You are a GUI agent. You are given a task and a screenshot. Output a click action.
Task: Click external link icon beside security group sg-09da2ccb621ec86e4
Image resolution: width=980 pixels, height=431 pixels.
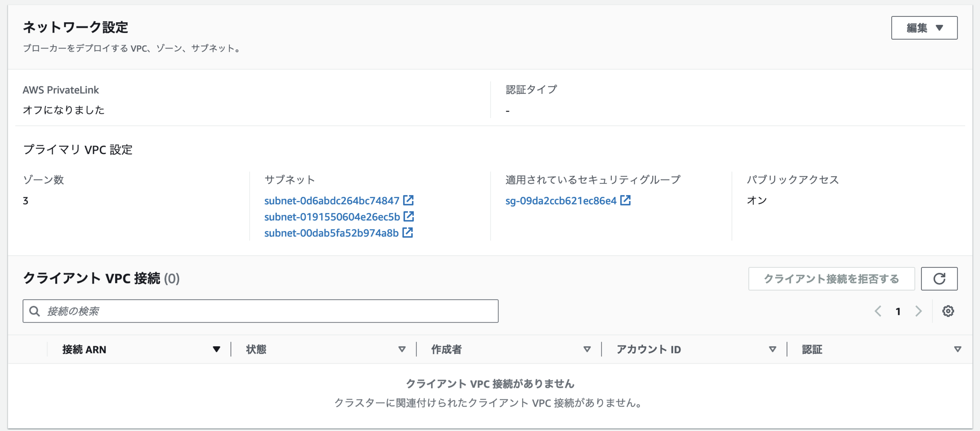625,200
